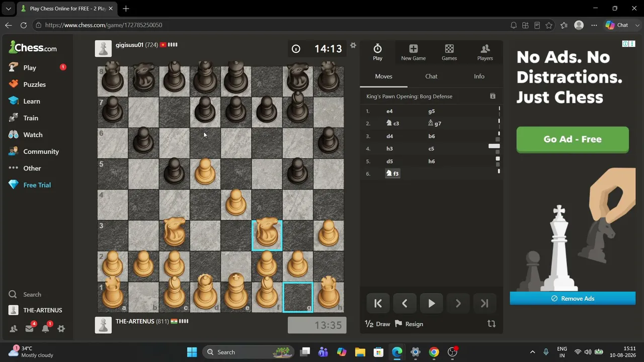Offer a Draw
The height and width of the screenshot is (362, 644).
pos(377,324)
